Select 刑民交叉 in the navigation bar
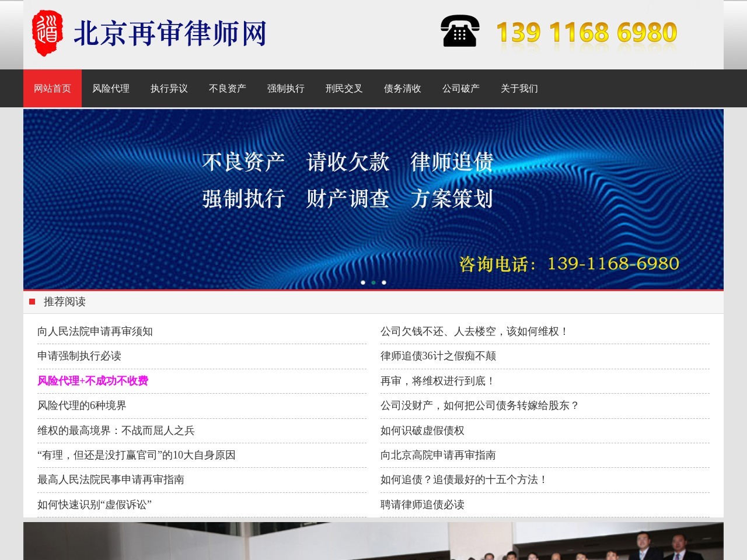The image size is (747, 560). [344, 89]
